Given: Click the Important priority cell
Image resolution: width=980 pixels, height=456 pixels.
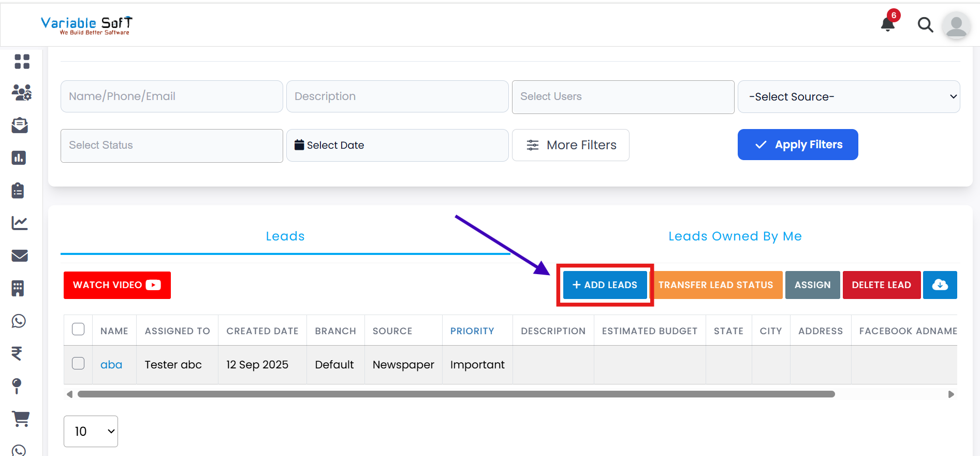Looking at the screenshot, I should tap(477, 365).
